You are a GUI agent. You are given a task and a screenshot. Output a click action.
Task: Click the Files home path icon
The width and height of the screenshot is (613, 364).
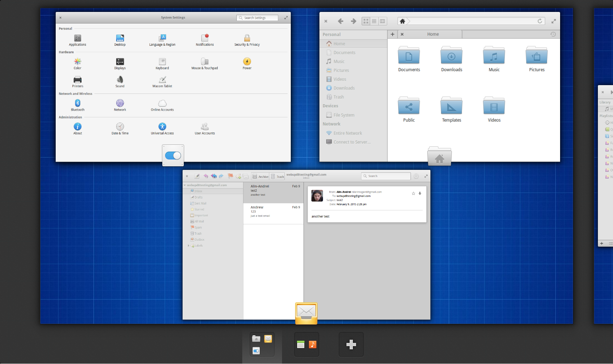tap(402, 21)
